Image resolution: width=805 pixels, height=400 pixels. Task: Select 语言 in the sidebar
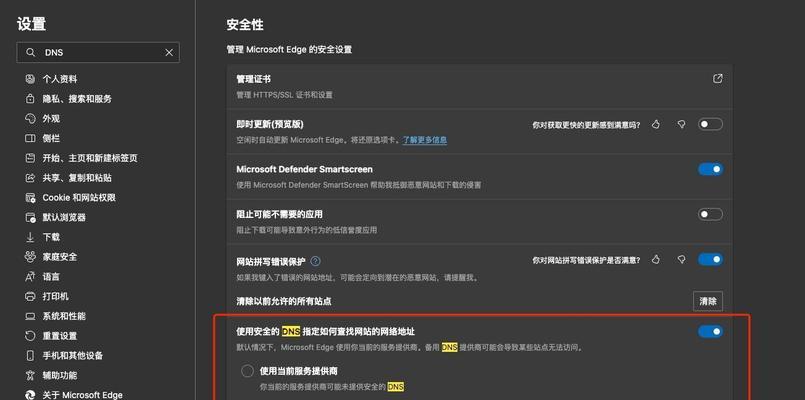tap(51, 277)
